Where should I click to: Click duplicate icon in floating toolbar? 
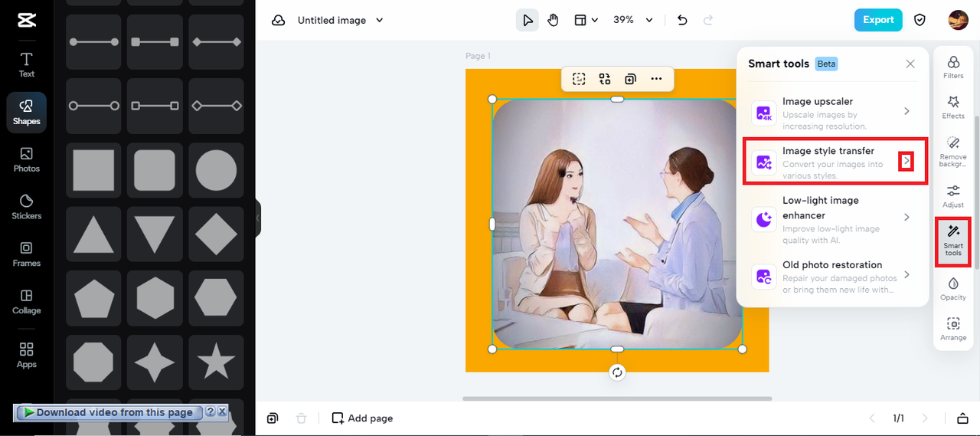coord(630,78)
